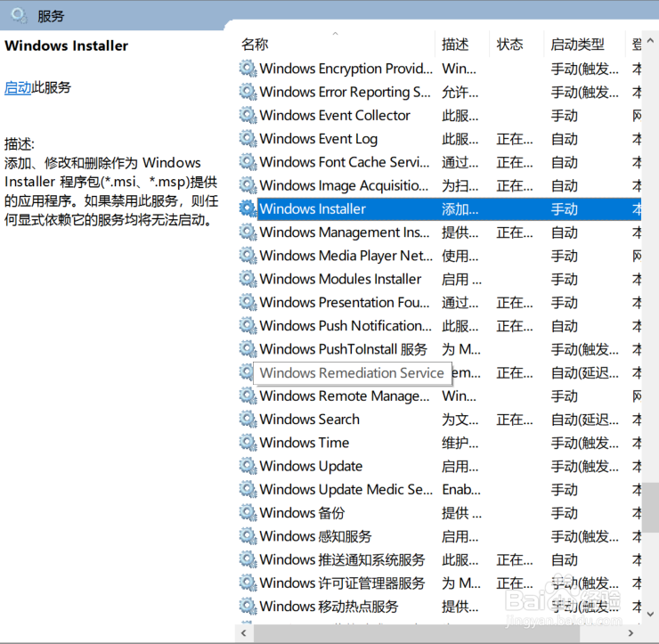Screen dimensions: 659x644
Task: Select Windows Push Notification service name
Action: 346,326
